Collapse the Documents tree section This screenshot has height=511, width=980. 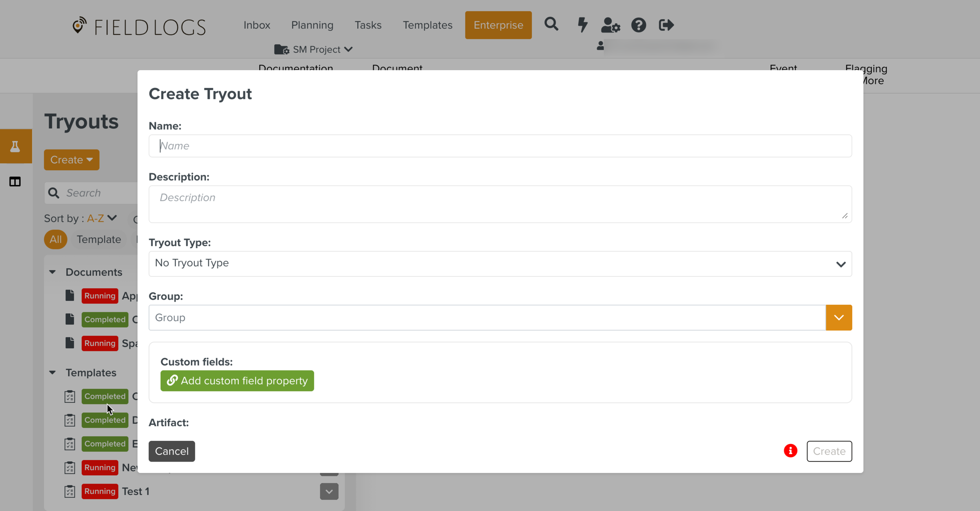click(x=53, y=272)
